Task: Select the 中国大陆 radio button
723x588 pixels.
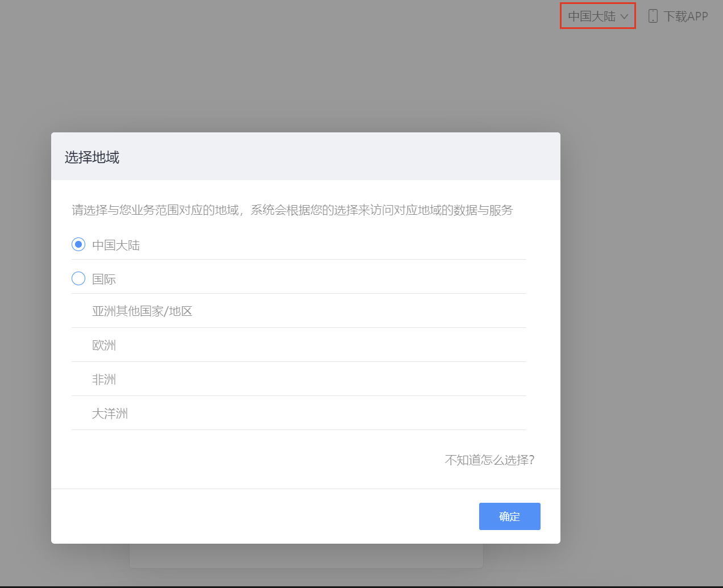Action: tap(78, 244)
